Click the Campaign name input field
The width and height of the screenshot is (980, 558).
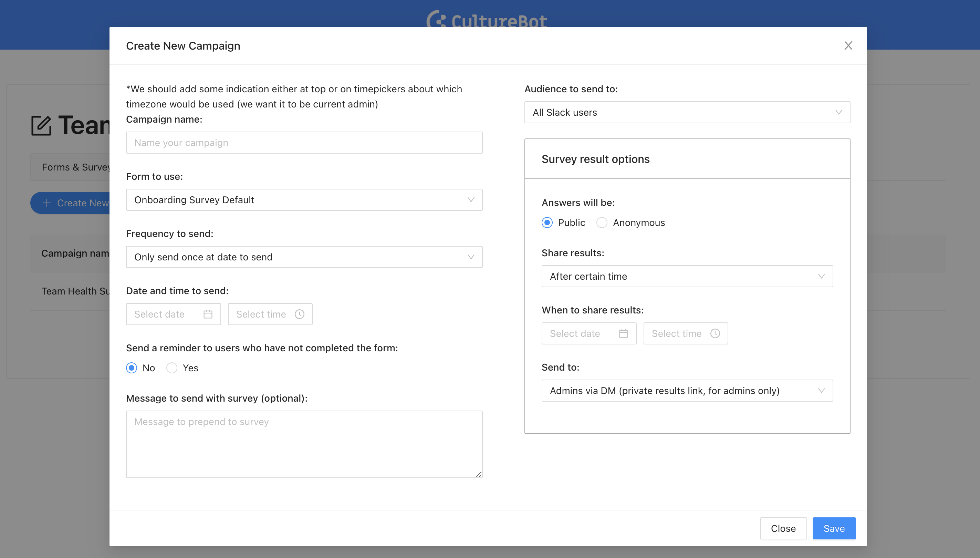pyautogui.click(x=304, y=143)
